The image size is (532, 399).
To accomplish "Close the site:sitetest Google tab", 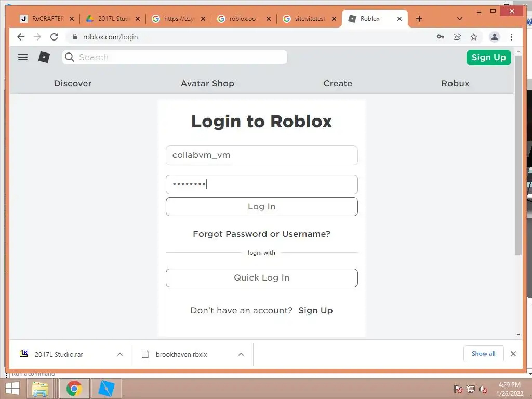I will (334, 19).
